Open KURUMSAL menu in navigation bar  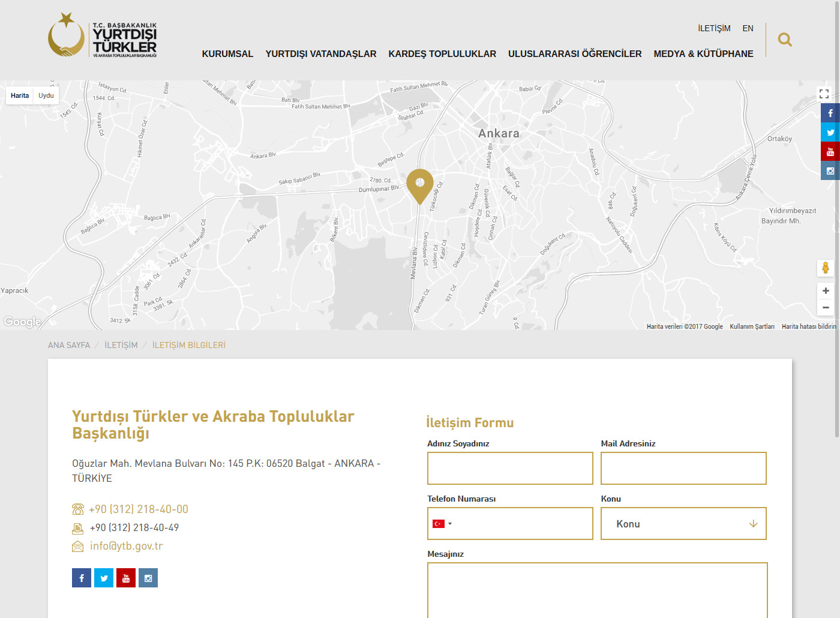pos(227,54)
